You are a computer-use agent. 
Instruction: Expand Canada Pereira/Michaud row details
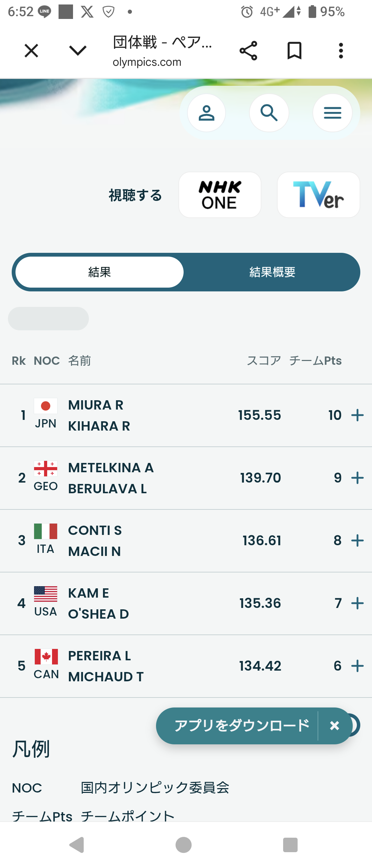point(357,666)
